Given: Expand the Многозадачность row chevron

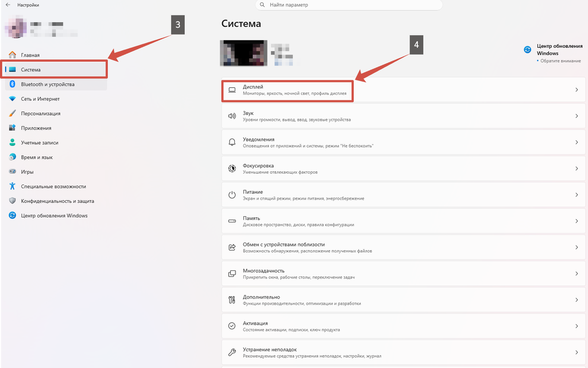Looking at the screenshot, I should 577,274.
